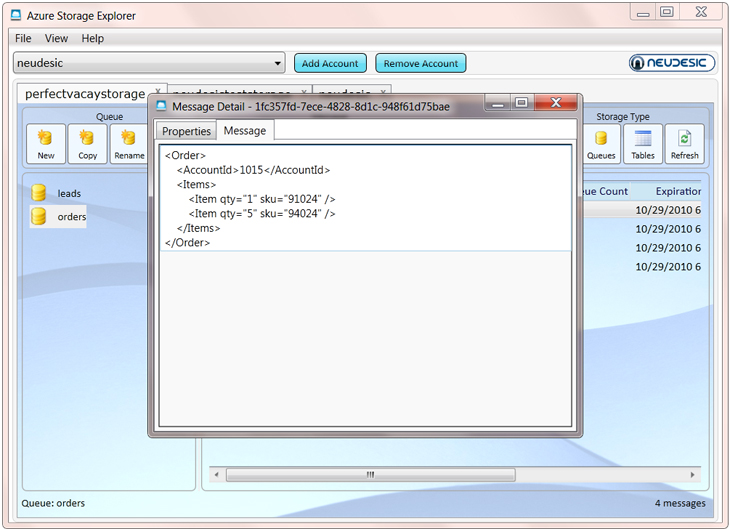Open the Help menu

tap(93, 38)
